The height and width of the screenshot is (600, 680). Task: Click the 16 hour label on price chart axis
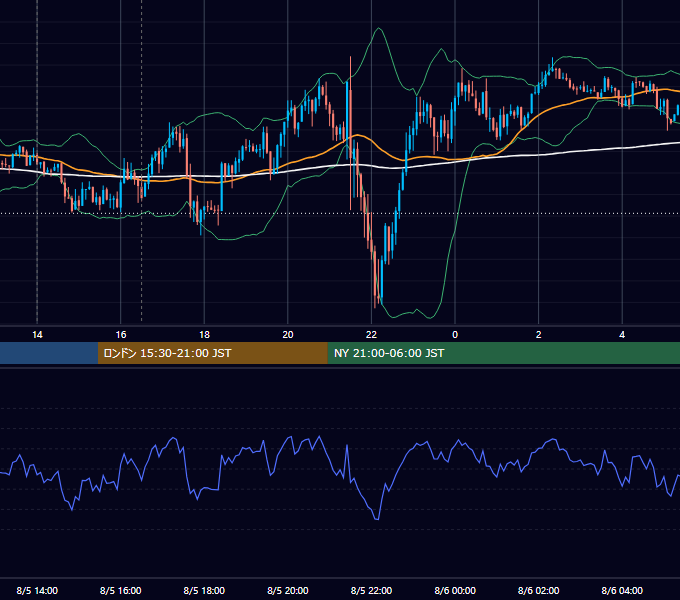pos(121,335)
